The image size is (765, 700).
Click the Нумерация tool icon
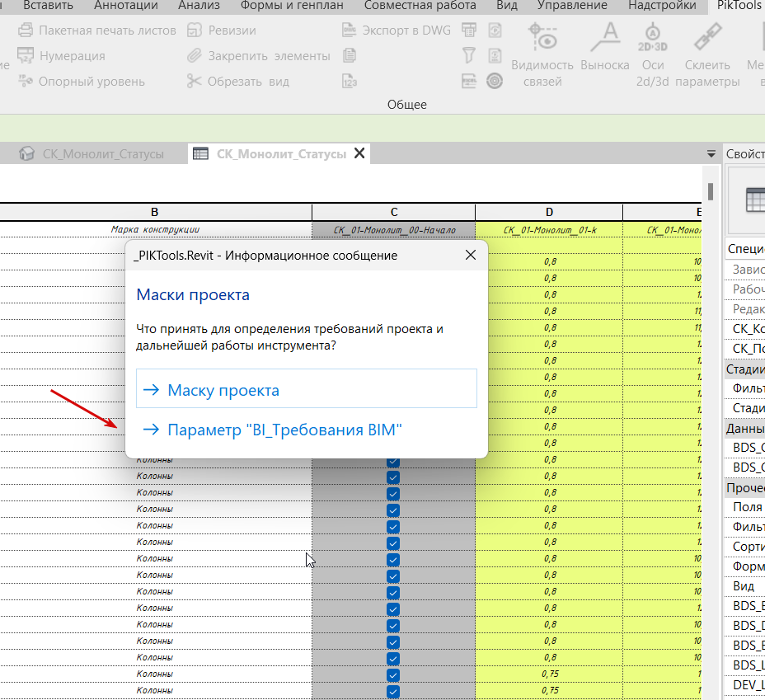tap(26, 56)
